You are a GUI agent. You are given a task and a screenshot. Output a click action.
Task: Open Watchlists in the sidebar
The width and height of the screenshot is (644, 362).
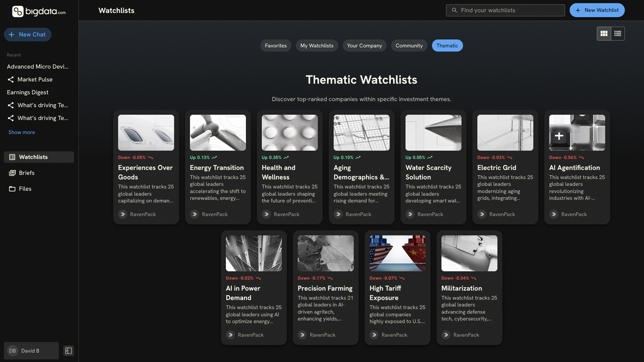[39, 157]
